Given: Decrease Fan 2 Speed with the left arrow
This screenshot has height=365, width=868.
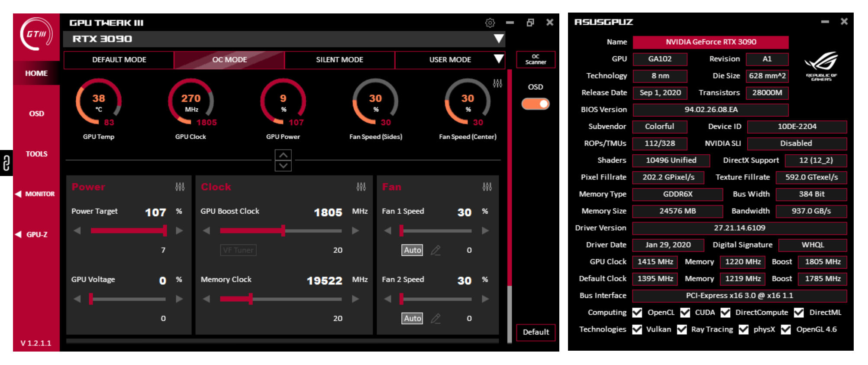Looking at the screenshot, I should pyautogui.click(x=387, y=299).
